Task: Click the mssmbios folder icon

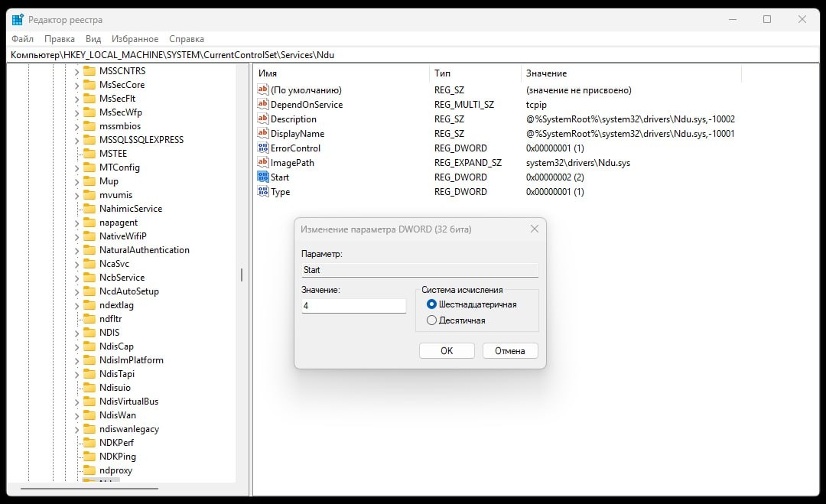Action: pos(89,126)
